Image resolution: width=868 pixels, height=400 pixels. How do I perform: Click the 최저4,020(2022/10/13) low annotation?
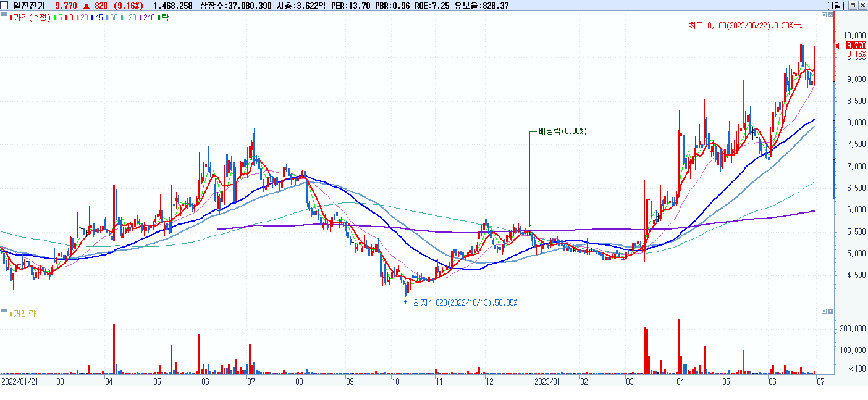pyautogui.click(x=465, y=302)
